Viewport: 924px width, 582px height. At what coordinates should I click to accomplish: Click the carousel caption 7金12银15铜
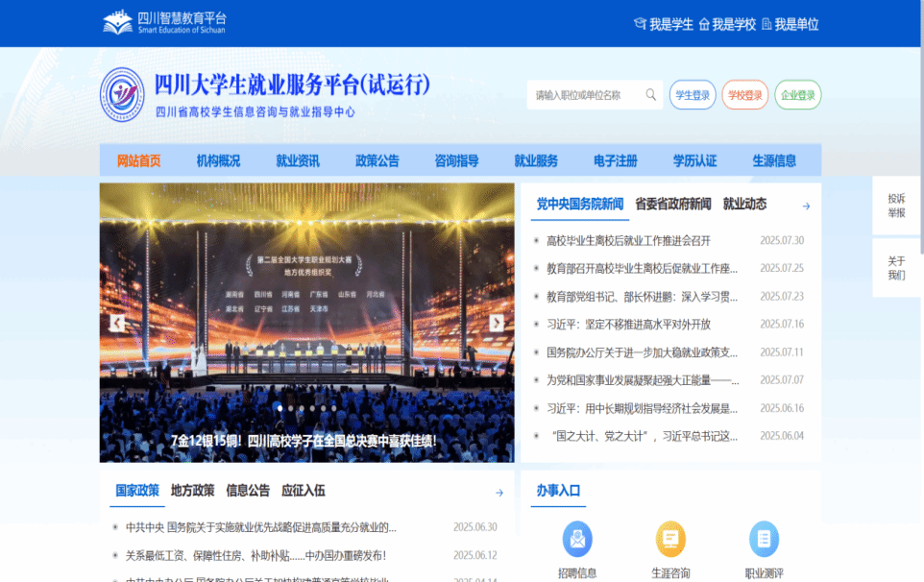[x=304, y=441]
